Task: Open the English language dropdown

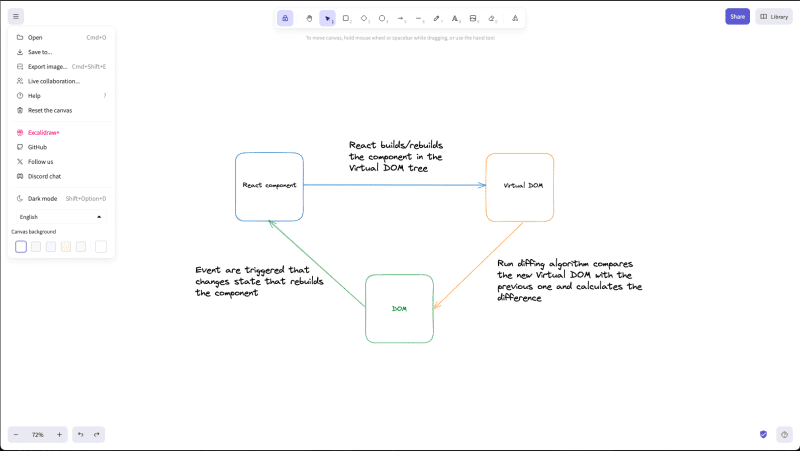Action: click(x=60, y=216)
